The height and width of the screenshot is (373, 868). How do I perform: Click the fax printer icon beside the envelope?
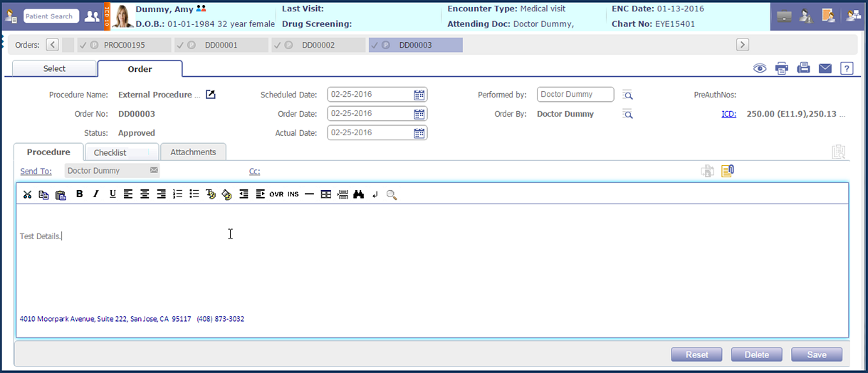pos(804,68)
